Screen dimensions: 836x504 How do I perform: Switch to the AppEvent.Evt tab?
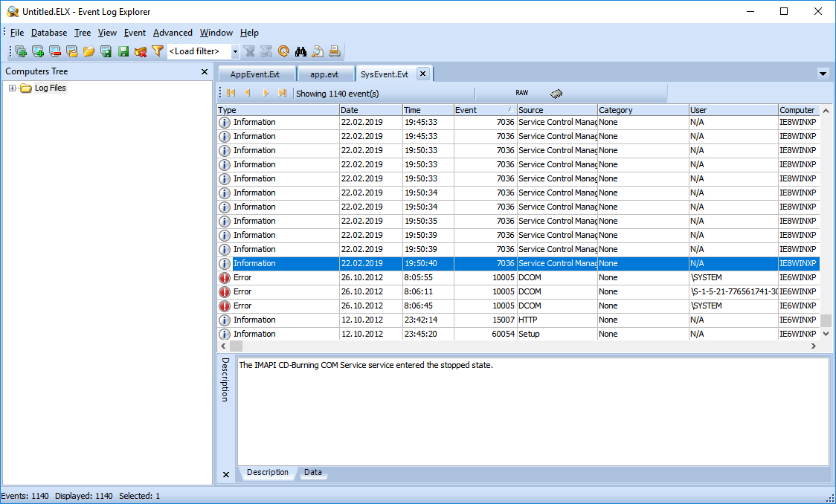[x=255, y=74]
